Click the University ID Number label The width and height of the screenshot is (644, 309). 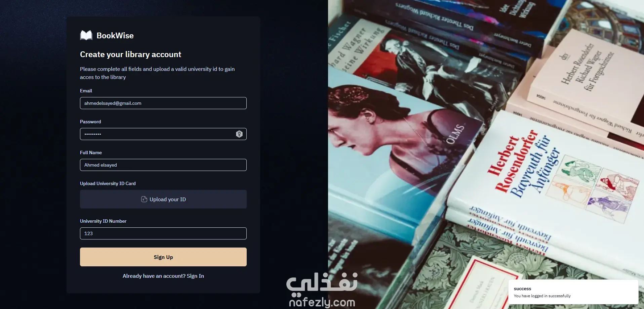tap(103, 221)
